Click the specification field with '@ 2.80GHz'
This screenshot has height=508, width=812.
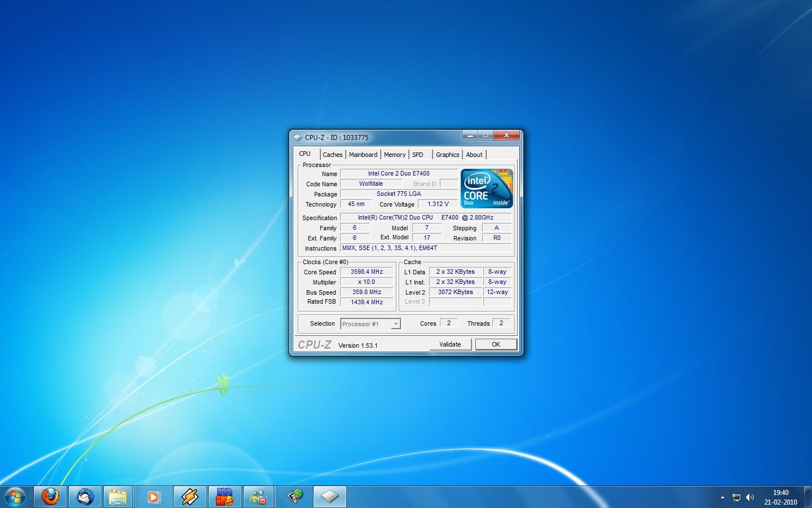[x=426, y=217]
